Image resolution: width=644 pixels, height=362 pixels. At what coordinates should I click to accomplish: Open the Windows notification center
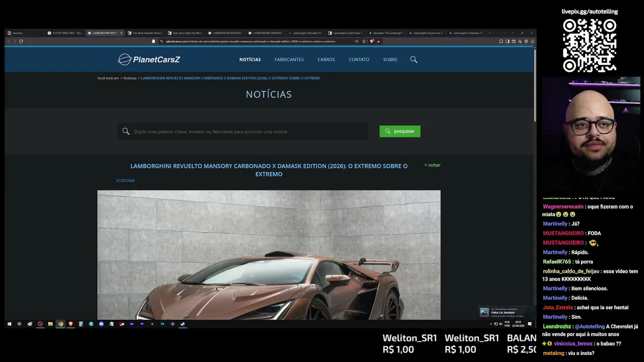529,324
